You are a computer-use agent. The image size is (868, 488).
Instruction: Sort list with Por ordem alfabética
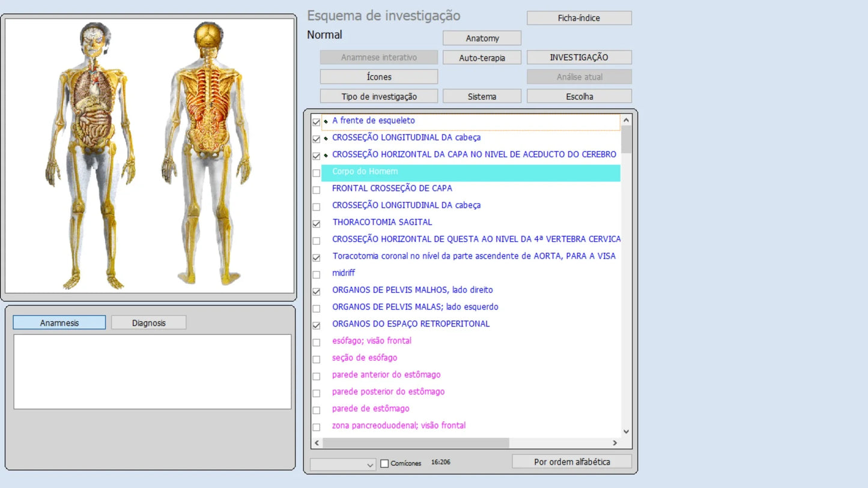[x=571, y=462]
